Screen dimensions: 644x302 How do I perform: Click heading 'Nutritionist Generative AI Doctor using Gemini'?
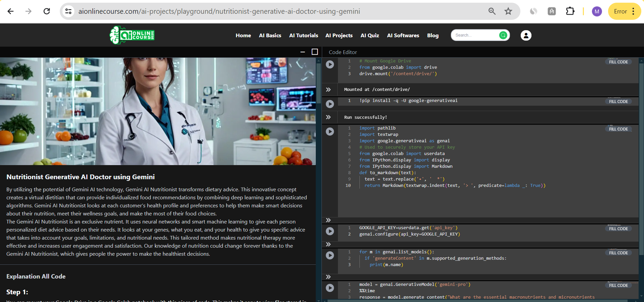tap(81, 177)
